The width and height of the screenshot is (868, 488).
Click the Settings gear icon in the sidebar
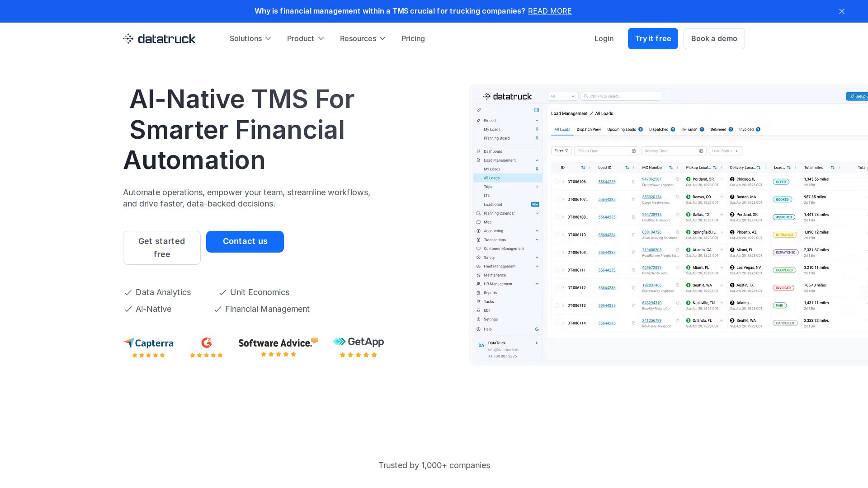478,319
